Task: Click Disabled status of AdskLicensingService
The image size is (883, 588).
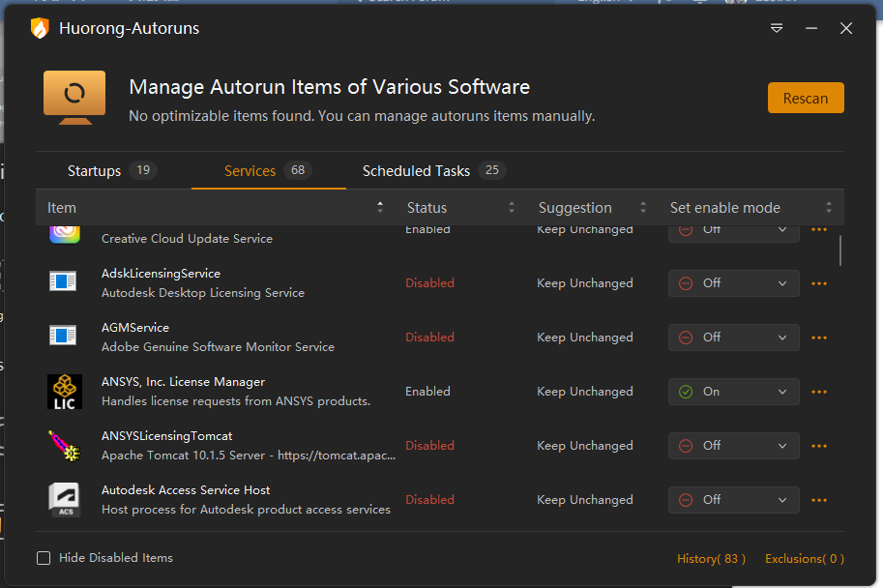Action: (429, 283)
